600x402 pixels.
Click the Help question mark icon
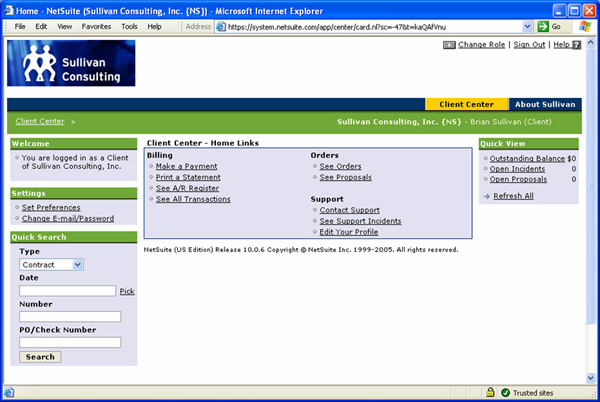pyautogui.click(x=577, y=45)
